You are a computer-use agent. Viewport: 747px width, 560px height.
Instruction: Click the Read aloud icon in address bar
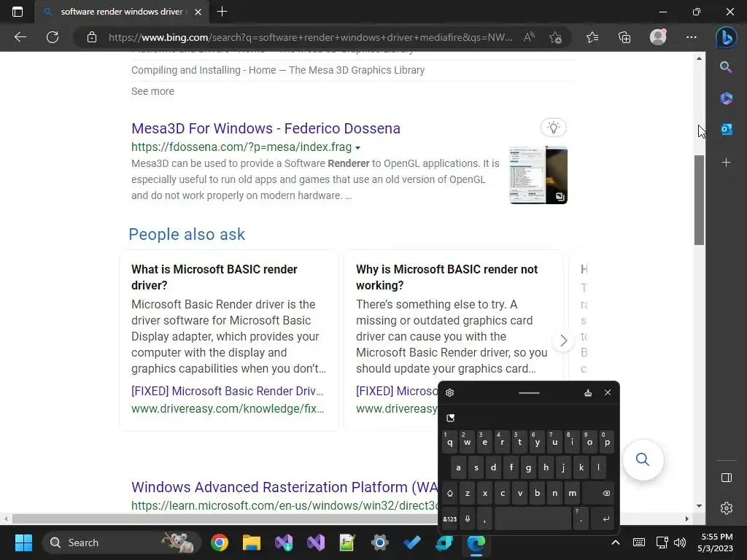pos(529,37)
